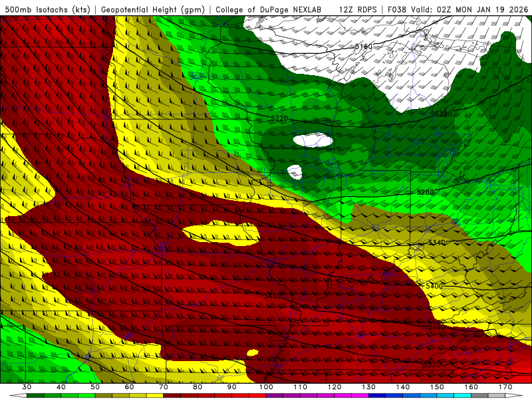Click the 80 value on the color scale
The width and height of the screenshot is (532, 399).
(198, 387)
